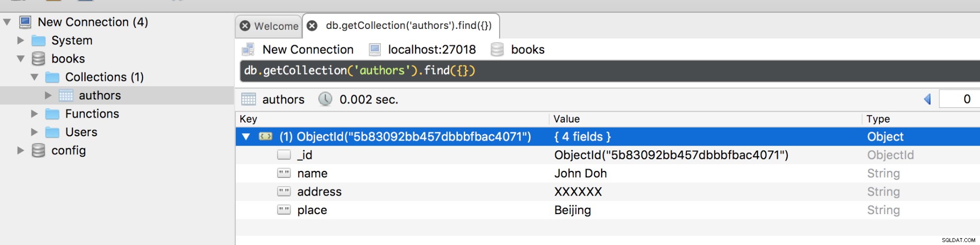Click the authors collection table icon
Screen dimensions: 980x245
point(66,96)
